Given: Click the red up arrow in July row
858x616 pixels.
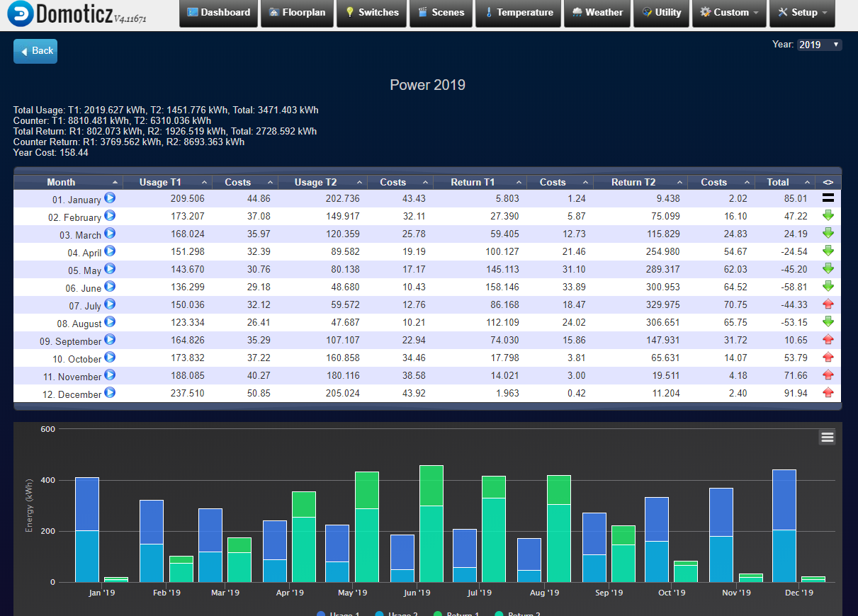Looking at the screenshot, I should coord(828,304).
